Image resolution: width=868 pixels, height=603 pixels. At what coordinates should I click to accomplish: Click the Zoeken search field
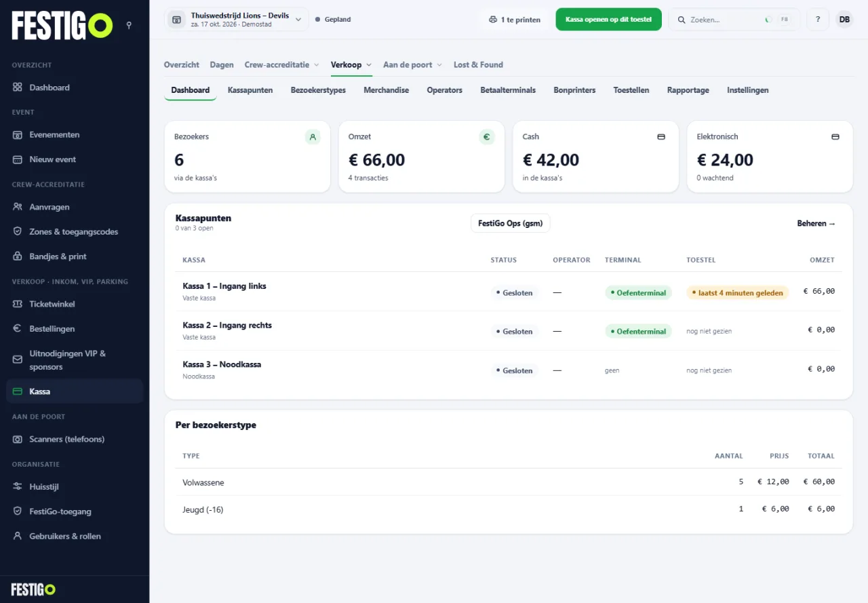tap(734, 20)
